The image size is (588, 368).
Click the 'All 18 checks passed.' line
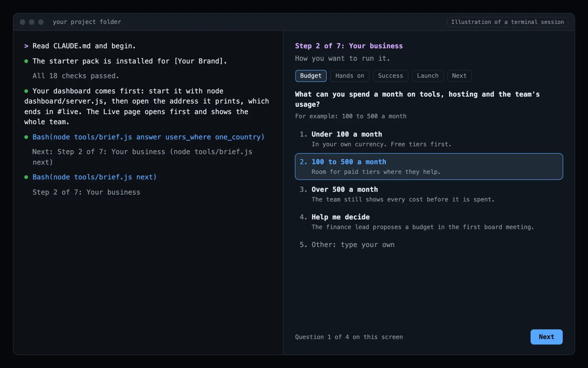pos(76,76)
